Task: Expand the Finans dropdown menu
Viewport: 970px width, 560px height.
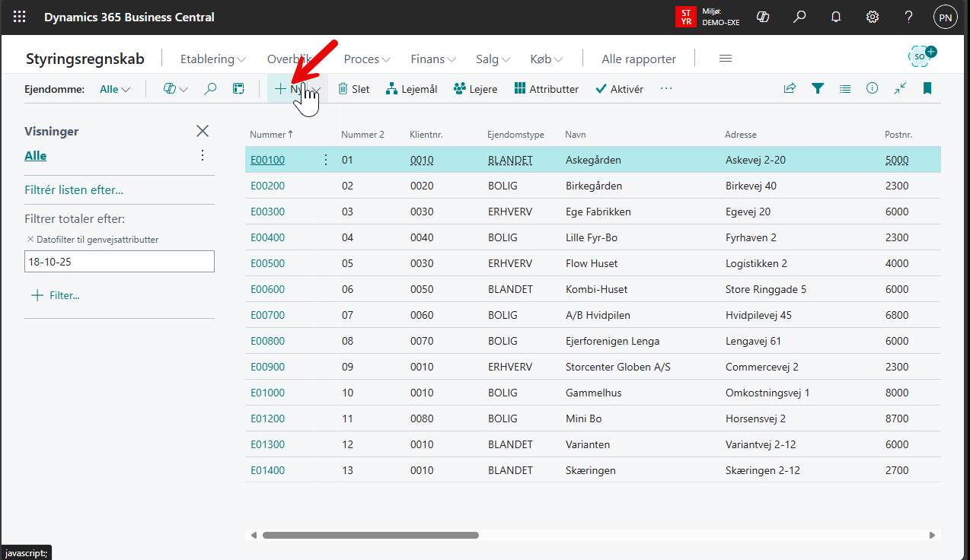Action: pos(432,59)
